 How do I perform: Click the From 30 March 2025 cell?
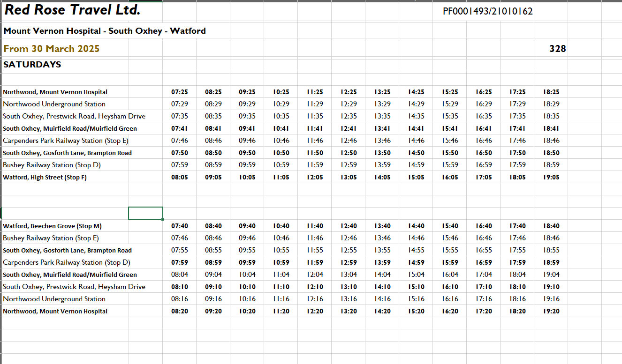coord(52,49)
